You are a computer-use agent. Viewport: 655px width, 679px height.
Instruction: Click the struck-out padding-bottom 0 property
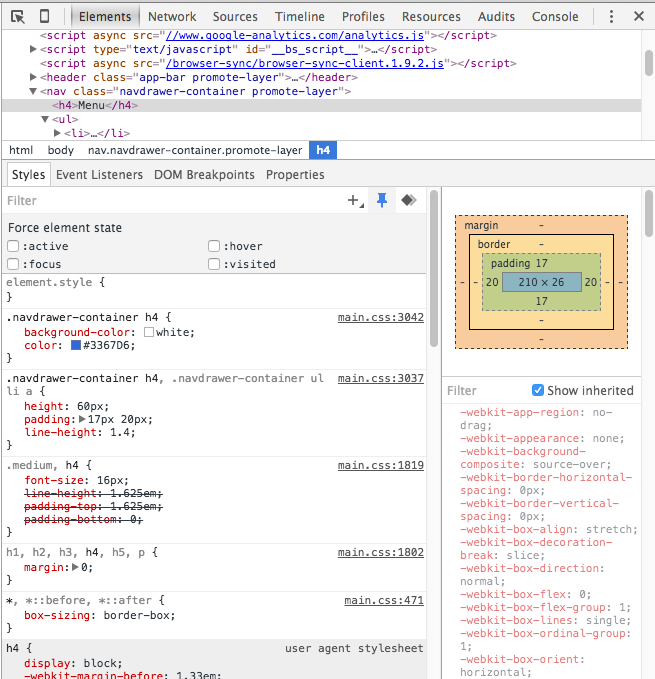[83, 519]
